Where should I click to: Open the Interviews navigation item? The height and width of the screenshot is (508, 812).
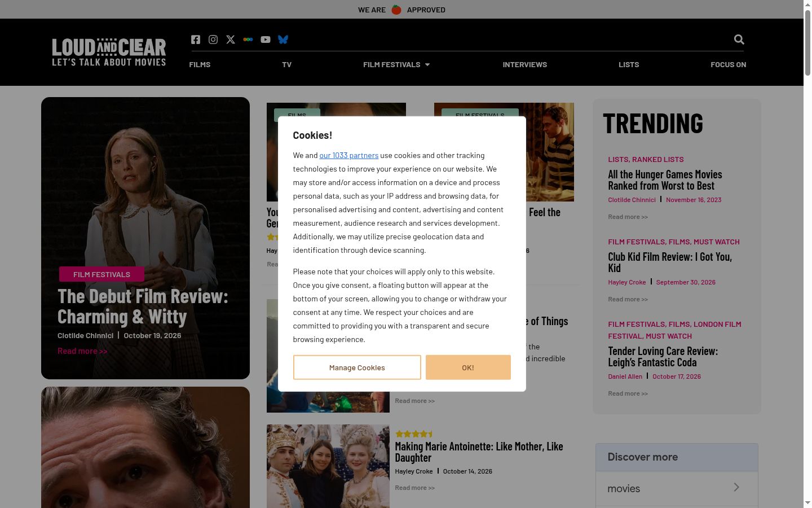525,64
